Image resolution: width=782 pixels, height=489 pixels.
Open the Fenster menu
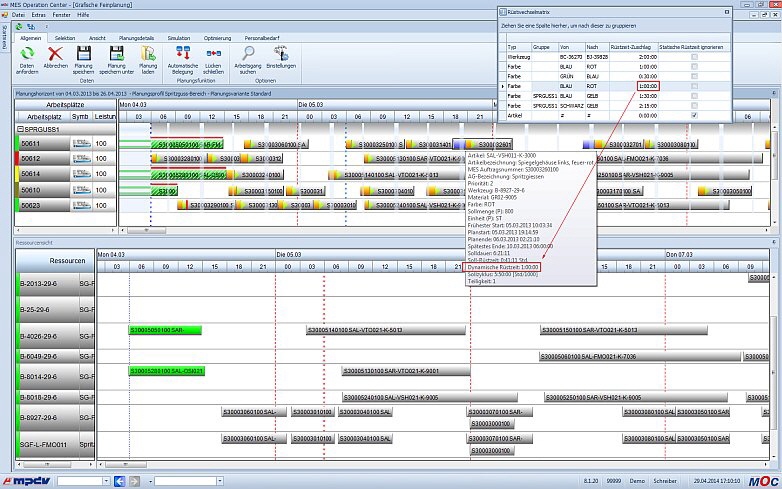click(61, 15)
